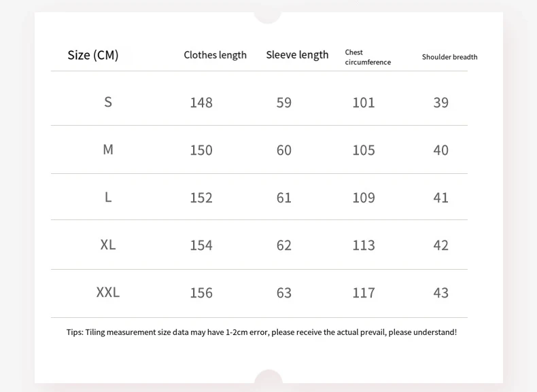Viewport: 537px width, 392px height.
Task: Select sleeve length value 60
Action: (x=284, y=150)
